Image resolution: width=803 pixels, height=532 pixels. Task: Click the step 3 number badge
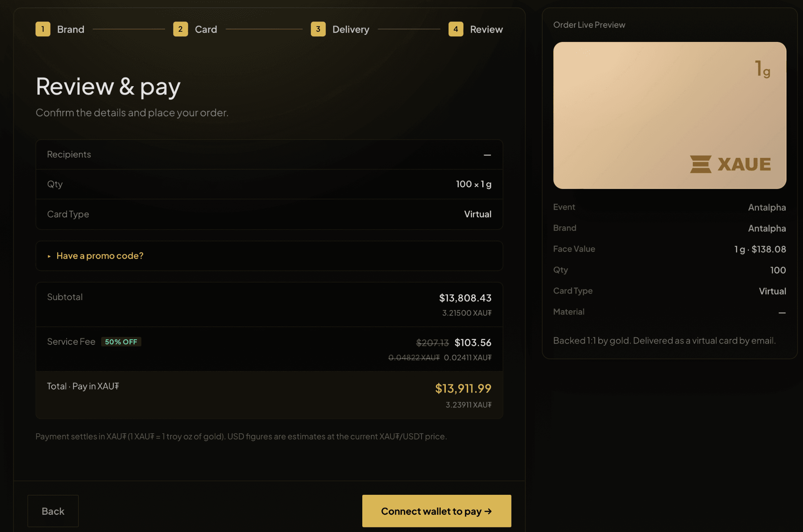pyautogui.click(x=318, y=29)
